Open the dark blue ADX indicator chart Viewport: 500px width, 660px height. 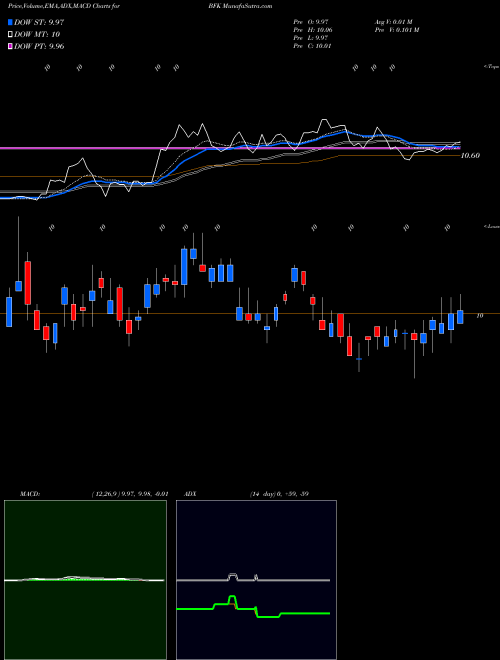(x=256, y=580)
